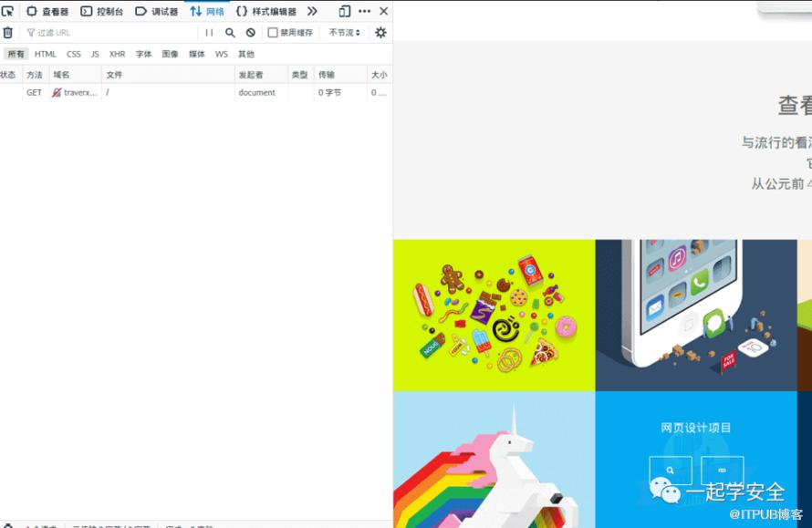812x528 pixels.
Task: Open network search magnifier
Action: 230,33
